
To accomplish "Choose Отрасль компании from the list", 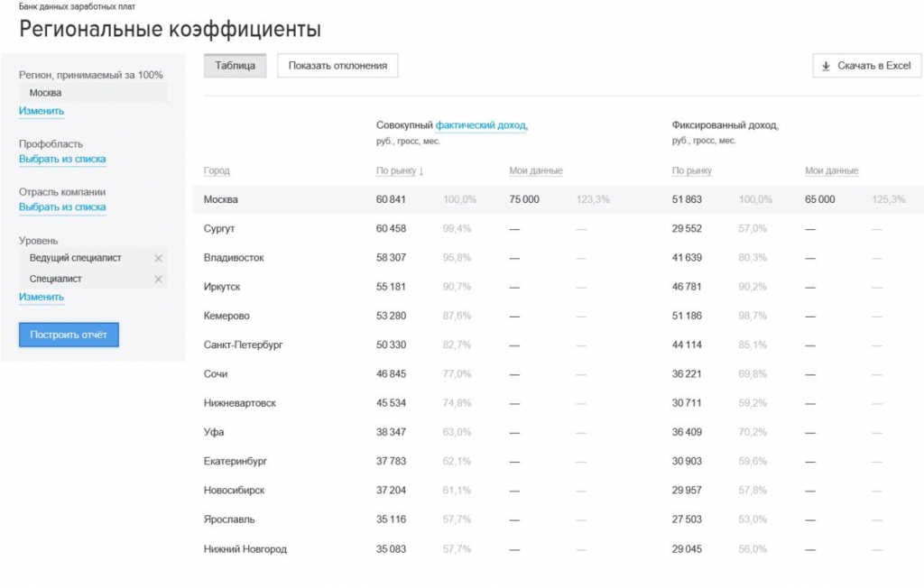I will tap(62, 207).
